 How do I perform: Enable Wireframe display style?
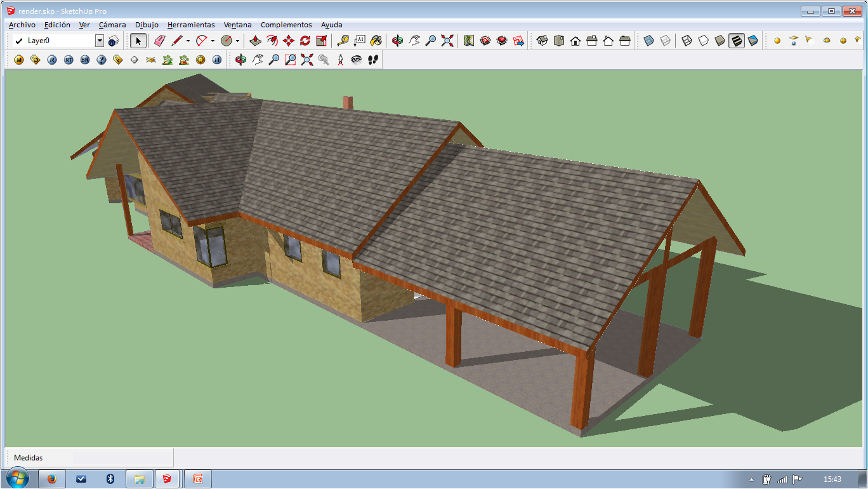pyautogui.click(x=687, y=41)
